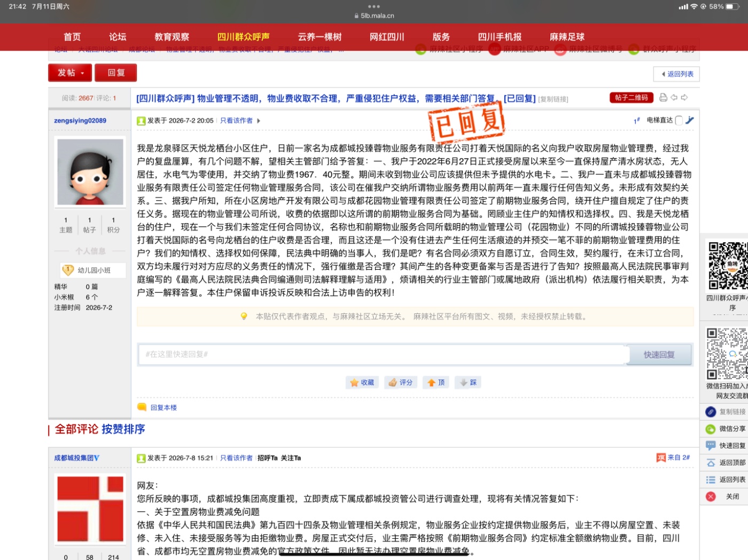Click the 来自 2# floor link
Viewport: 748px width, 560px height.
tap(679, 458)
